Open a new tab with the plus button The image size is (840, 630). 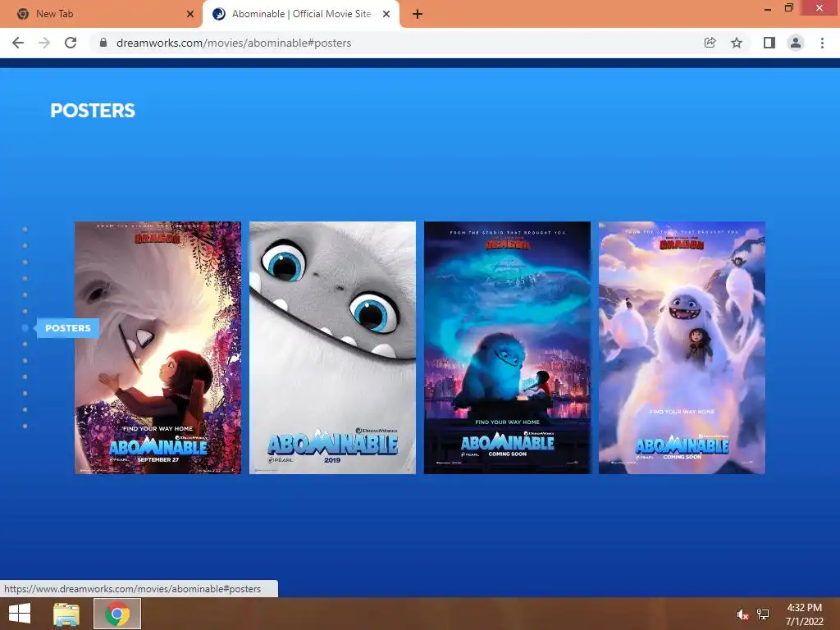pos(418,15)
